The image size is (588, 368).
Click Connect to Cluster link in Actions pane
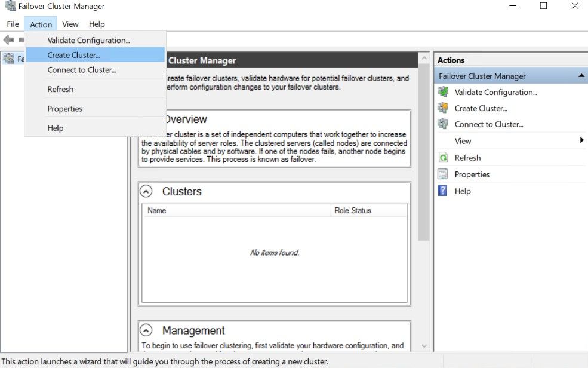[489, 124]
